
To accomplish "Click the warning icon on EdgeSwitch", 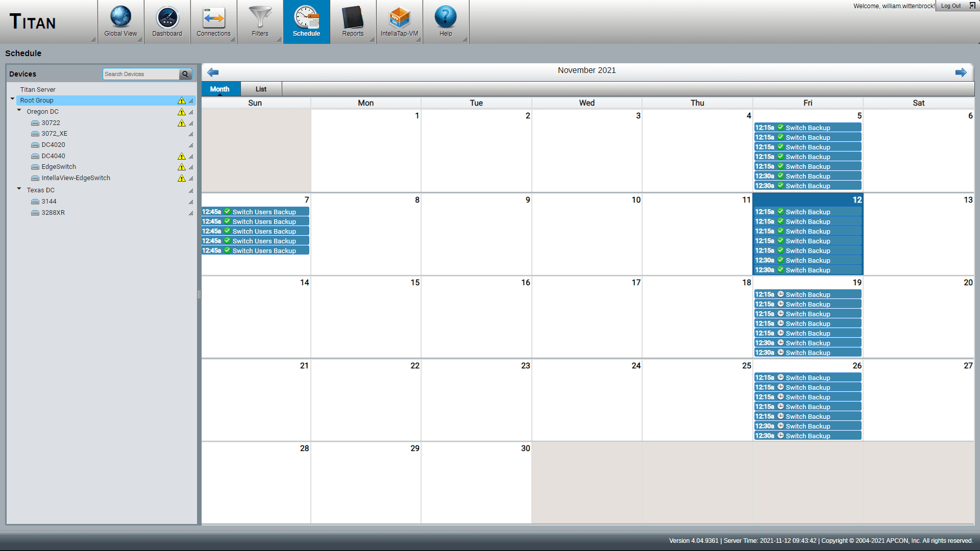I will (x=182, y=167).
